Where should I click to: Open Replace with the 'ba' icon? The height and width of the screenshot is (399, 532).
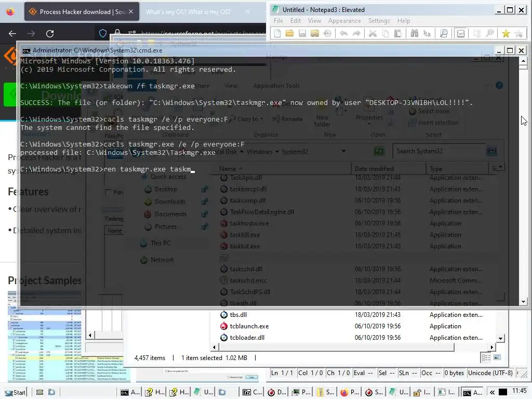pos(427,33)
